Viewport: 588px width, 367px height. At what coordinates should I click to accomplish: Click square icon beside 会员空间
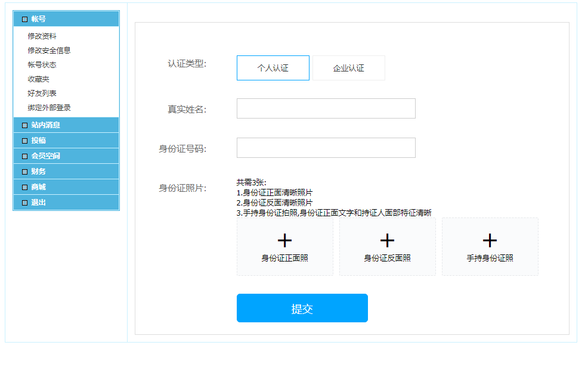click(24, 156)
